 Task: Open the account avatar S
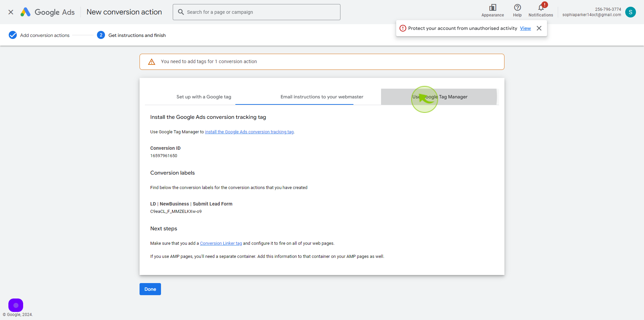(630, 12)
